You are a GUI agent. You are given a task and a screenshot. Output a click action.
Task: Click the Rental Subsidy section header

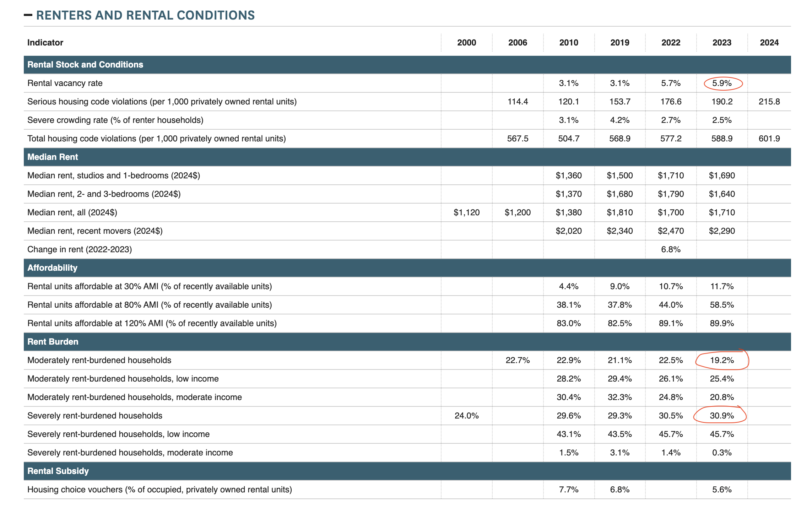(58, 471)
